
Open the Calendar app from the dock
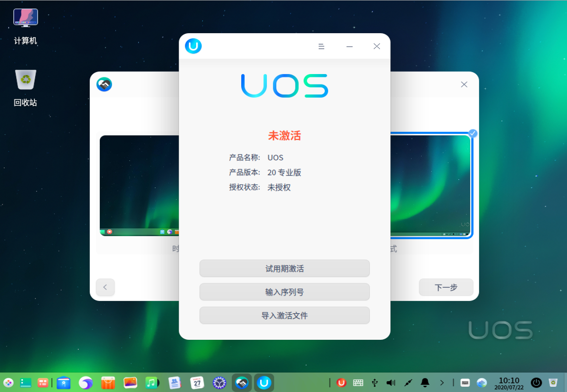pos(198,383)
